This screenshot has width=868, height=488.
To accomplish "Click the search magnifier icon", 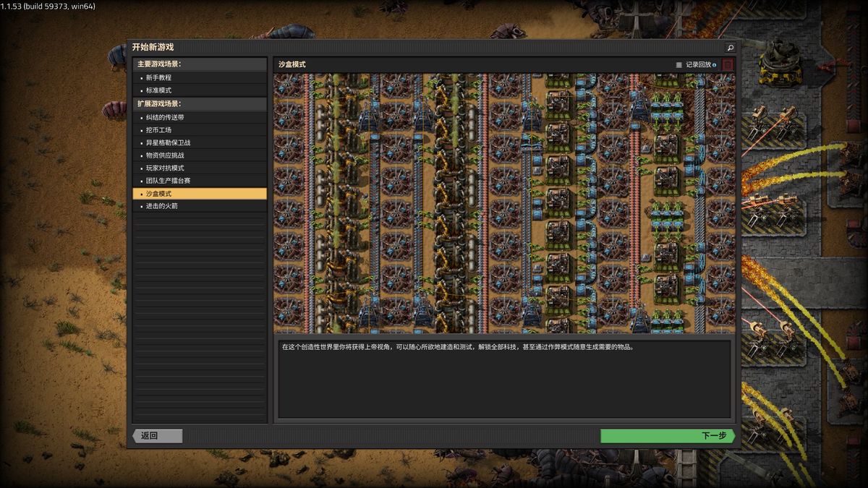I will (x=730, y=48).
